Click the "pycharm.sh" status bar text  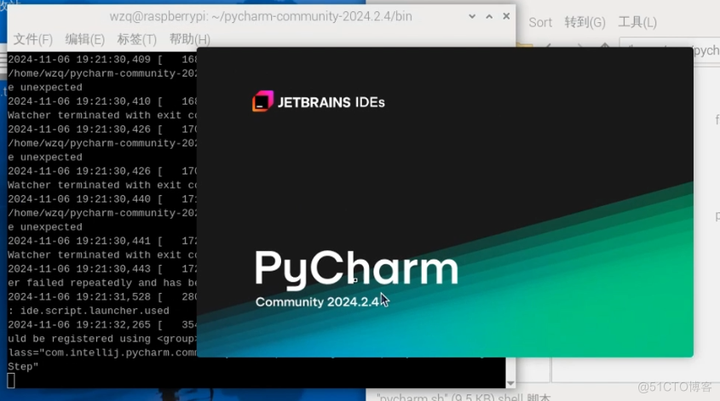(463, 397)
